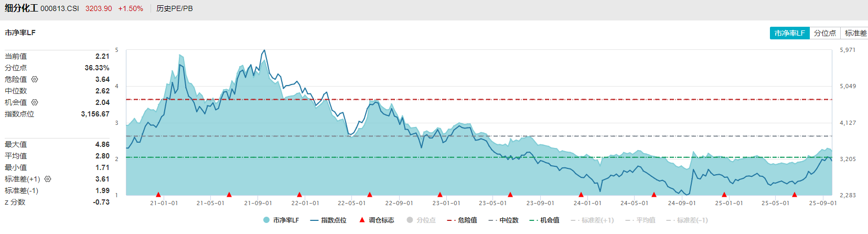Toggle the 中位数 legend line
The width and height of the screenshot is (868, 234).
503,220
